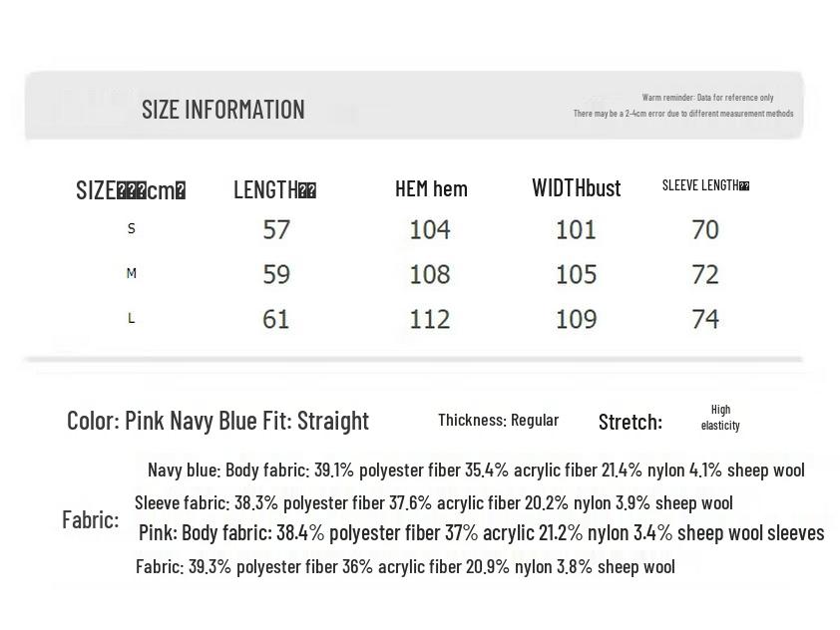Click the sleeve length value 70
The width and height of the screenshot is (840, 630).
pos(705,229)
